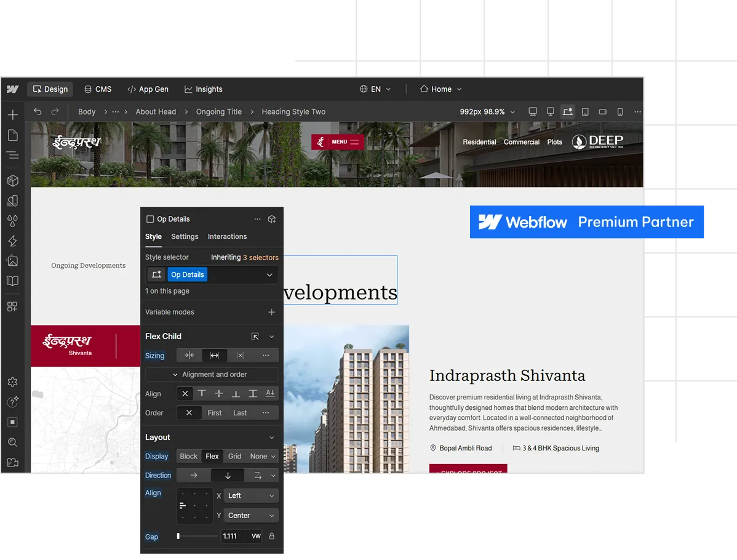Image resolution: width=737 pixels, height=560 pixels.
Task: Open the Pages panel icon
Action: [x=13, y=135]
